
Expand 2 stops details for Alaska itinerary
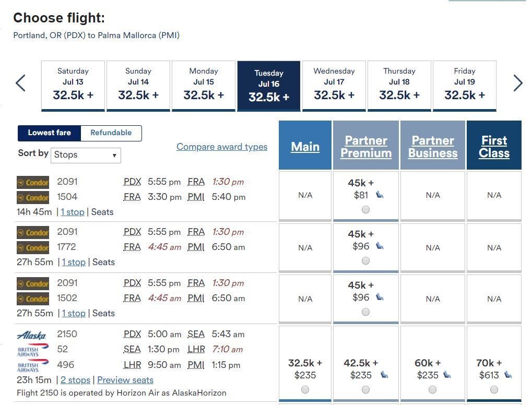coord(75,380)
